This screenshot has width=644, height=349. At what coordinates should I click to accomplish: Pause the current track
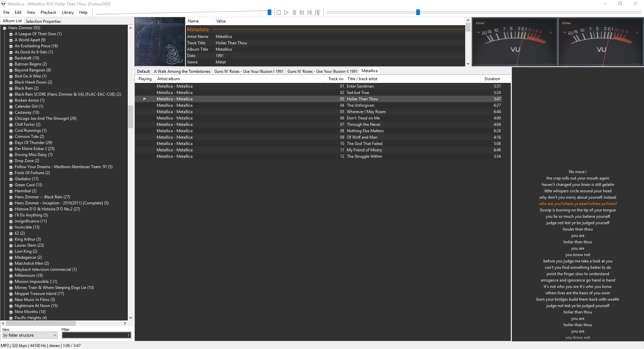pyautogui.click(x=294, y=12)
